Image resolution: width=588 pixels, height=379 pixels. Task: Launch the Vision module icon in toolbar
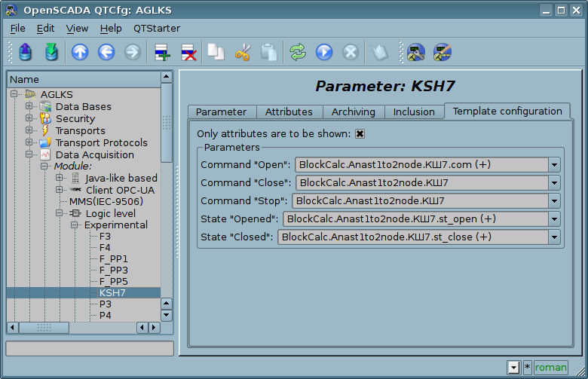point(442,52)
